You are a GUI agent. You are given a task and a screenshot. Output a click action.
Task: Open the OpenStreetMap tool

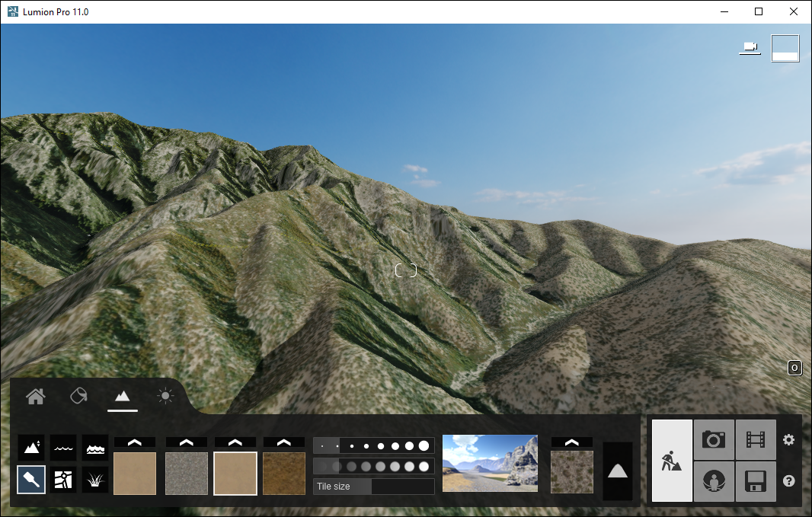pos(63,479)
